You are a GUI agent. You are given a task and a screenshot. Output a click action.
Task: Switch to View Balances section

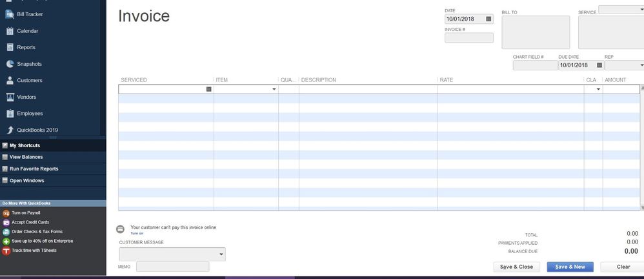[53, 157]
